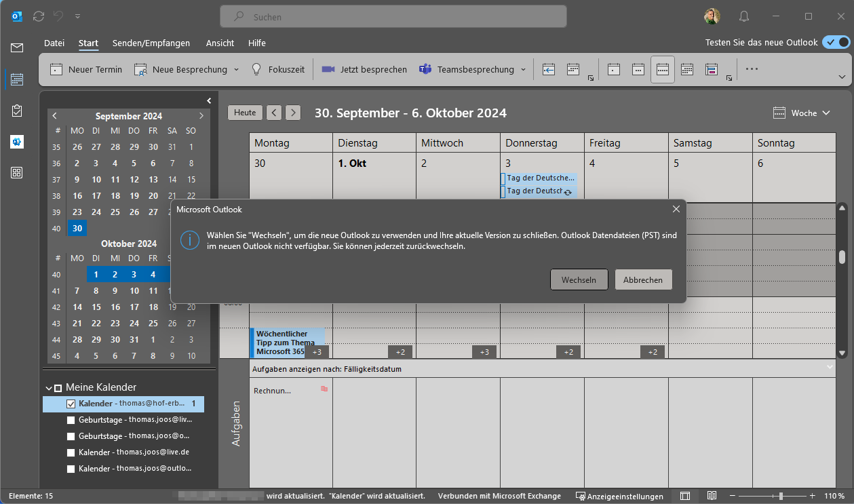The width and height of the screenshot is (854, 504).
Task: Switch to Normal view icon in status bar
Action: pos(685,497)
